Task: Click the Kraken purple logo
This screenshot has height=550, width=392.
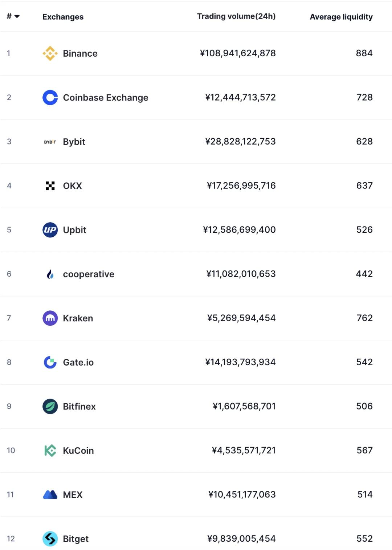Action: click(x=50, y=318)
